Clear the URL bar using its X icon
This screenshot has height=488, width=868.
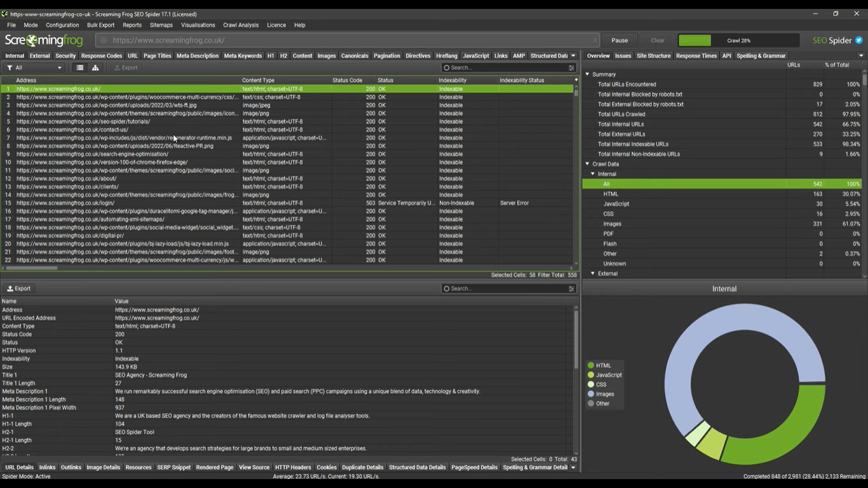click(x=595, y=40)
